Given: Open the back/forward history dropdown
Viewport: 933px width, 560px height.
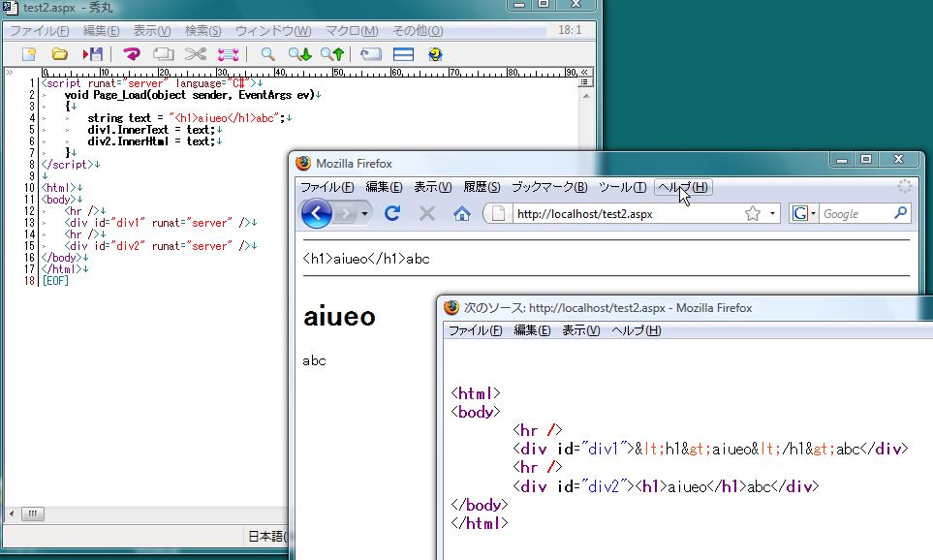Looking at the screenshot, I should [364, 213].
